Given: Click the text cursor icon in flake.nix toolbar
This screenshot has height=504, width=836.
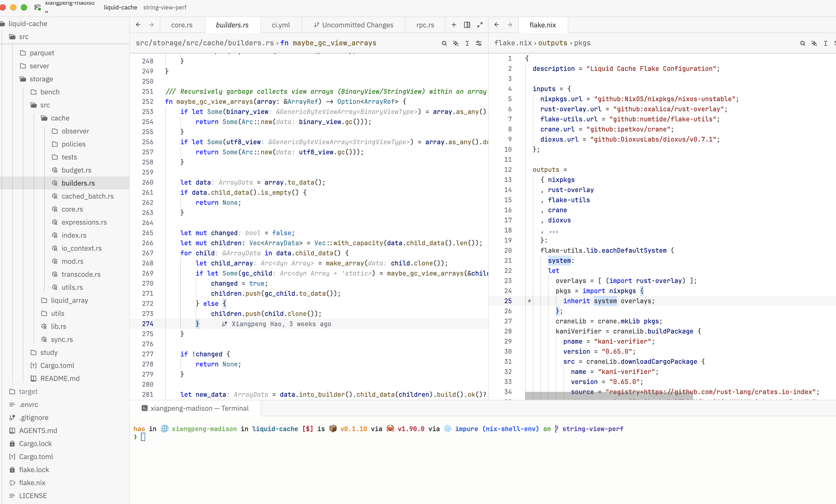Looking at the screenshot, I should [825, 43].
